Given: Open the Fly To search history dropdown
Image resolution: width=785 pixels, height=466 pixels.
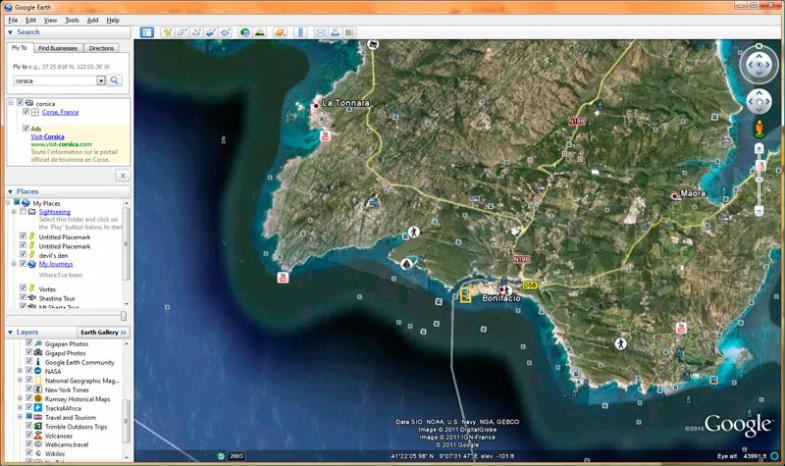Looking at the screenshot, I should tap(101, 80).
